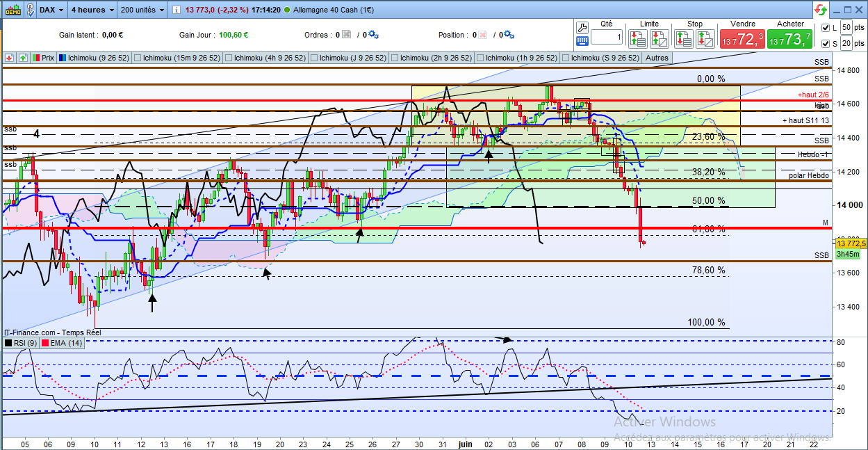Click second Limite order icon
Viewport: 868px width, 450px height.
660,38
